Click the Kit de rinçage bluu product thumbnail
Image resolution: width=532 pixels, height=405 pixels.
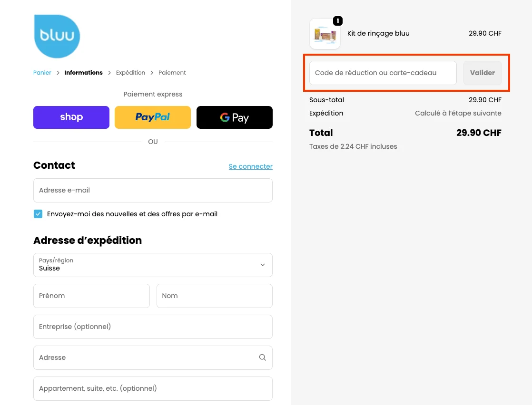coord(325,34)
